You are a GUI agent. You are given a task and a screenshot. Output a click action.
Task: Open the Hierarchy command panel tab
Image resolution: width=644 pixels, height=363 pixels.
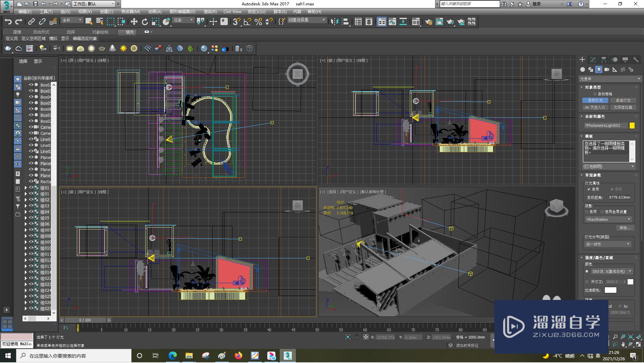604,59
